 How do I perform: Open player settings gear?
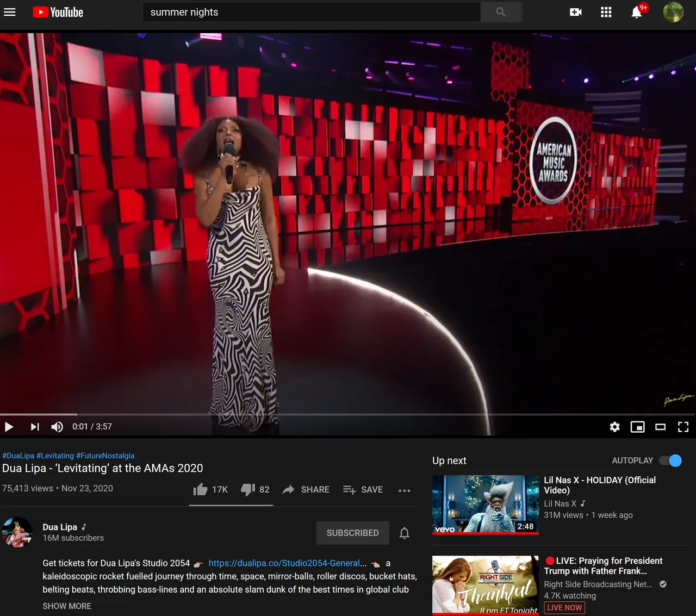click(615, 427)
